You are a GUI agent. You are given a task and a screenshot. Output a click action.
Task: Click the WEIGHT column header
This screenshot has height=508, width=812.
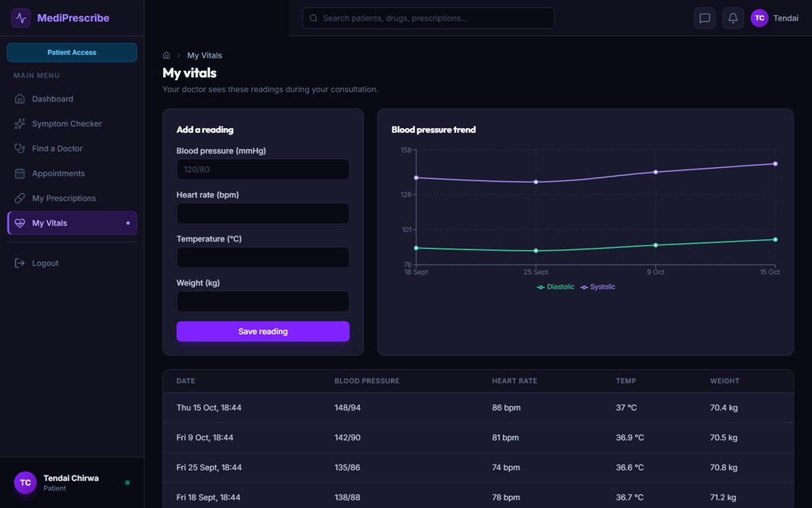(x=725, y=381)
